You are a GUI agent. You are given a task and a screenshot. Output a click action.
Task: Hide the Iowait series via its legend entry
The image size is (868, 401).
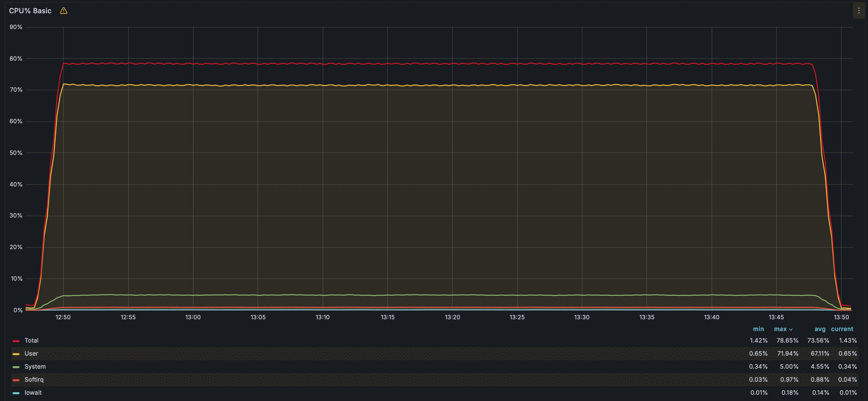tap(33, 392)
